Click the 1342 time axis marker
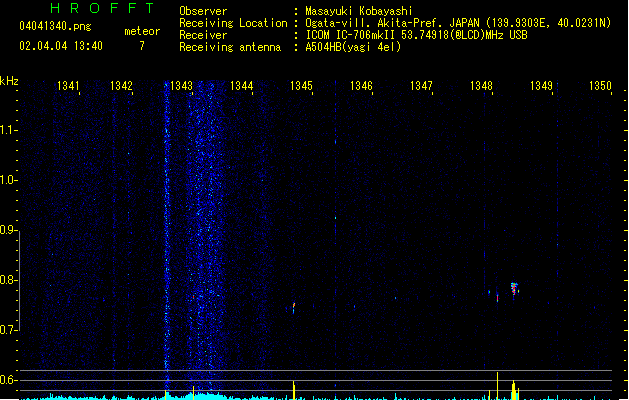This screenshot has width=629, height=400. (x=121, y=86)
